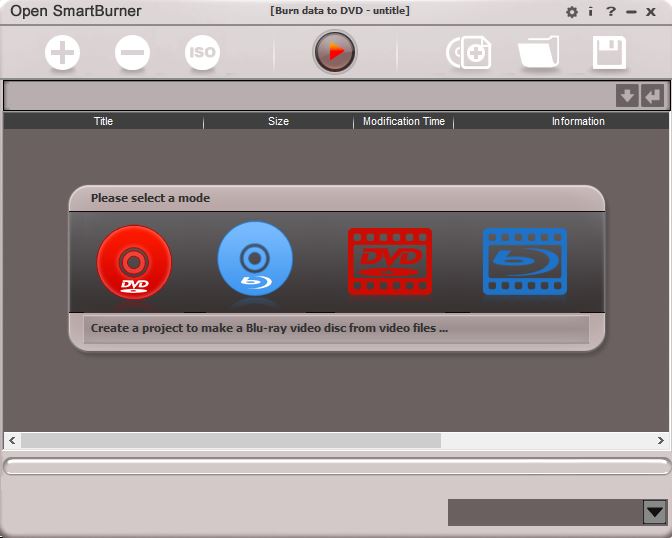Click the return arrow in path bar
The image size is (672, 538).
[x=652, y=96]
